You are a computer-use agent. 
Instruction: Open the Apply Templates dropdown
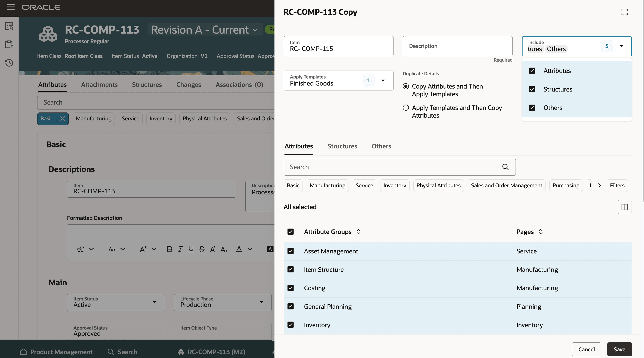click(383, 80)
